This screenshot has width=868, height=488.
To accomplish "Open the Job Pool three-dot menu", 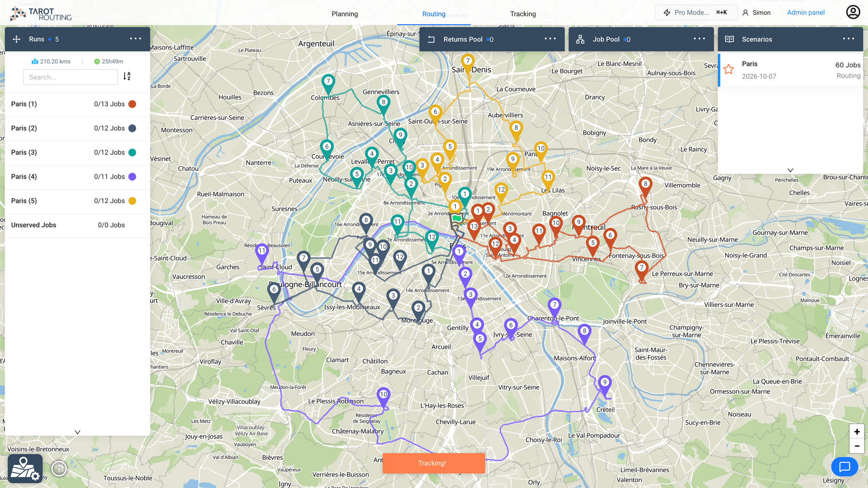I will click(699, 39).
